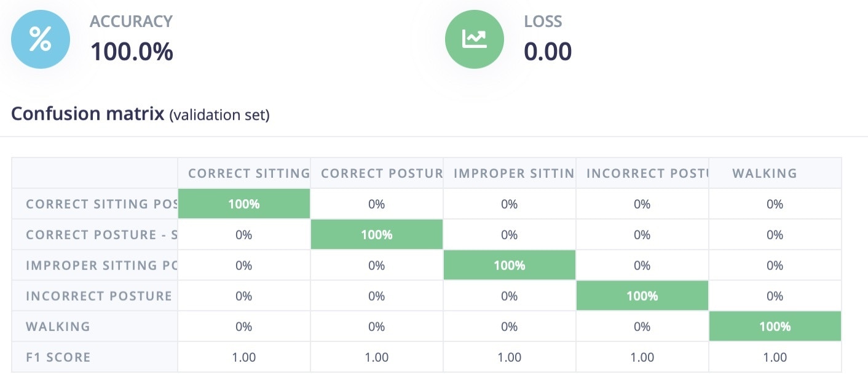Select the Walking column header

(x=765, y=173)
